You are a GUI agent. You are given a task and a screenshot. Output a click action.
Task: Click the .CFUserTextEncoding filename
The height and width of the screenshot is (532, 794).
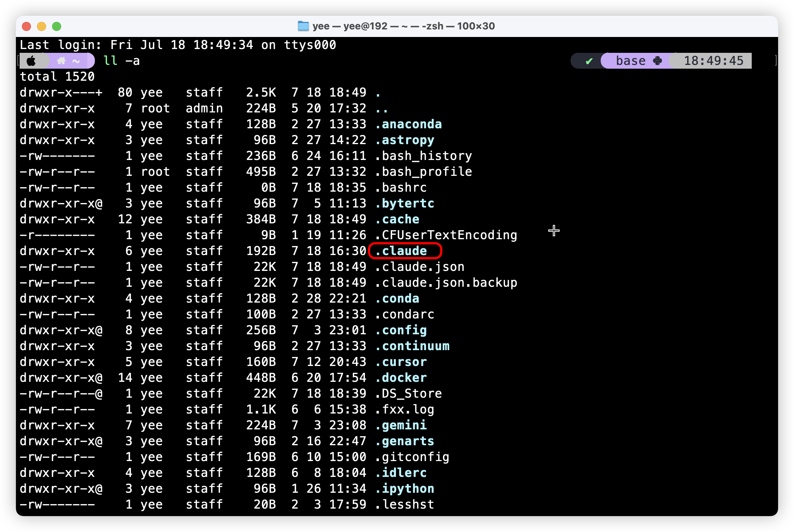[x=446, y=235]
